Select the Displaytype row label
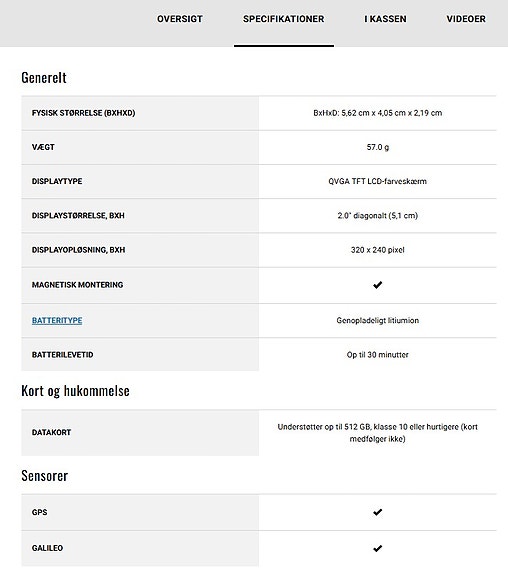This screenshot has height=575, width=508. (57, 181)
